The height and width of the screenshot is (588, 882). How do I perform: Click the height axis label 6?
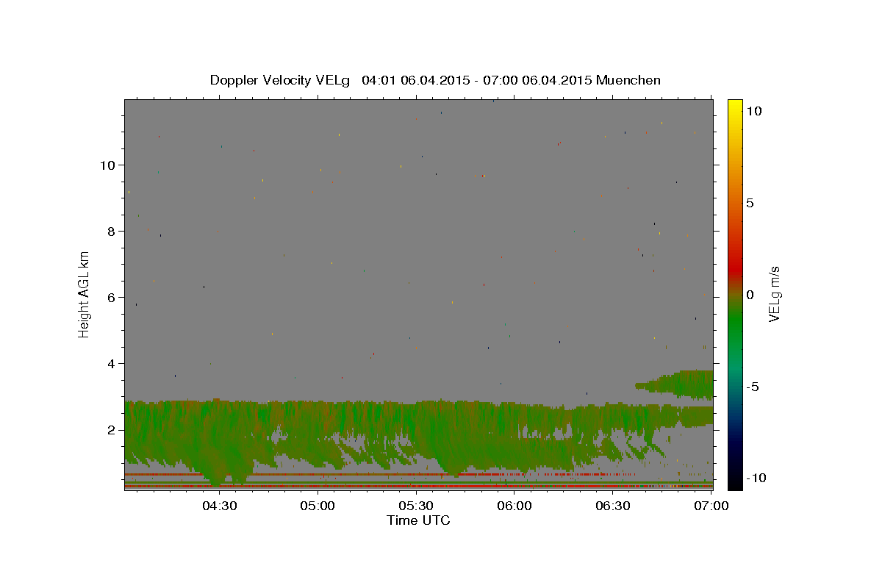111,298
